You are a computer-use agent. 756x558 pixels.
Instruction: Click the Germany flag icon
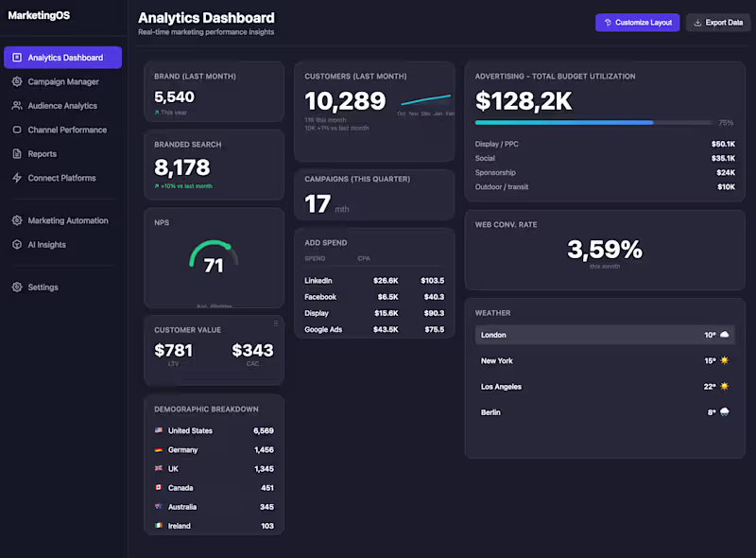(161, 450)
